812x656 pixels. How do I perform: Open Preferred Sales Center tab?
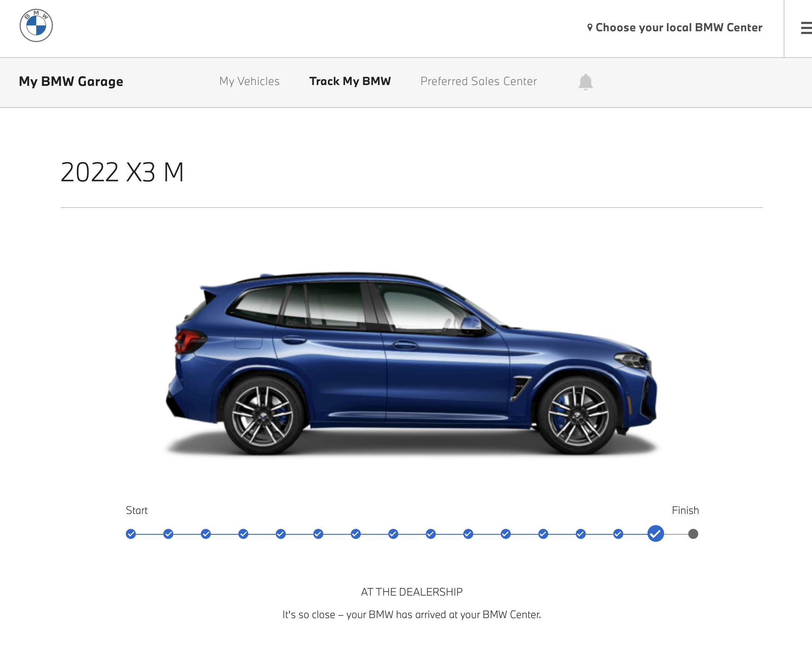479,81
